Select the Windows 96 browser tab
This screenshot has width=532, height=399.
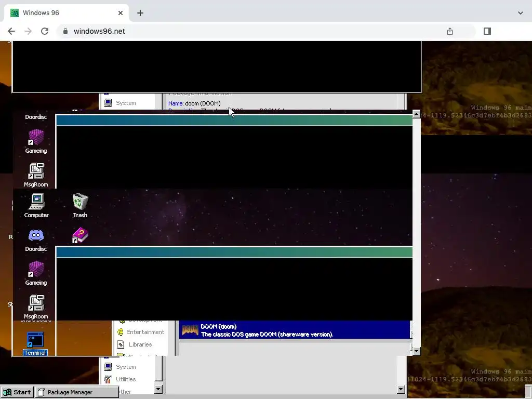(x=66, y=13)
